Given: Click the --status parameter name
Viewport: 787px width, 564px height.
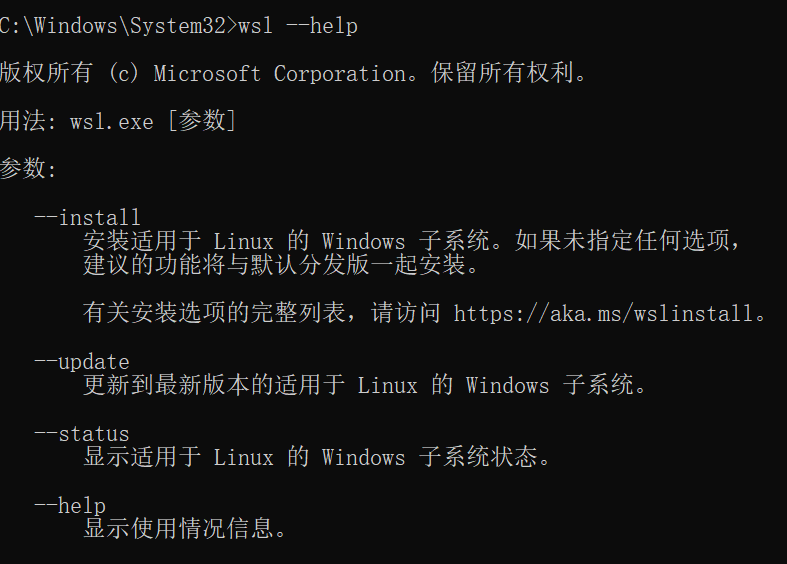Looking at the screenshot, I should pyautogui.click(x=82, y=434).
